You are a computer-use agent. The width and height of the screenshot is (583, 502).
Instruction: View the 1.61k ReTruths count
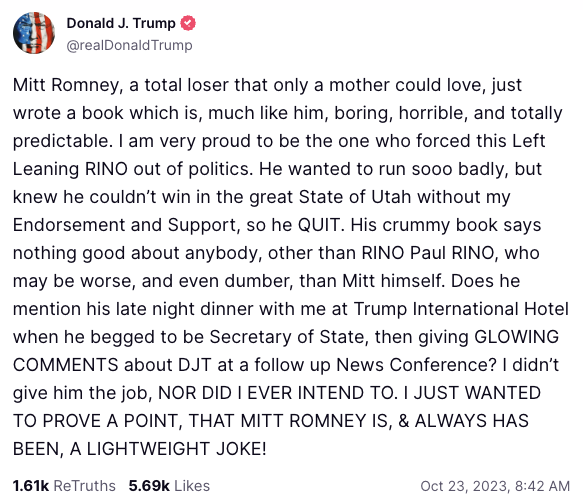pyautogui.click(x=31, y=486)
